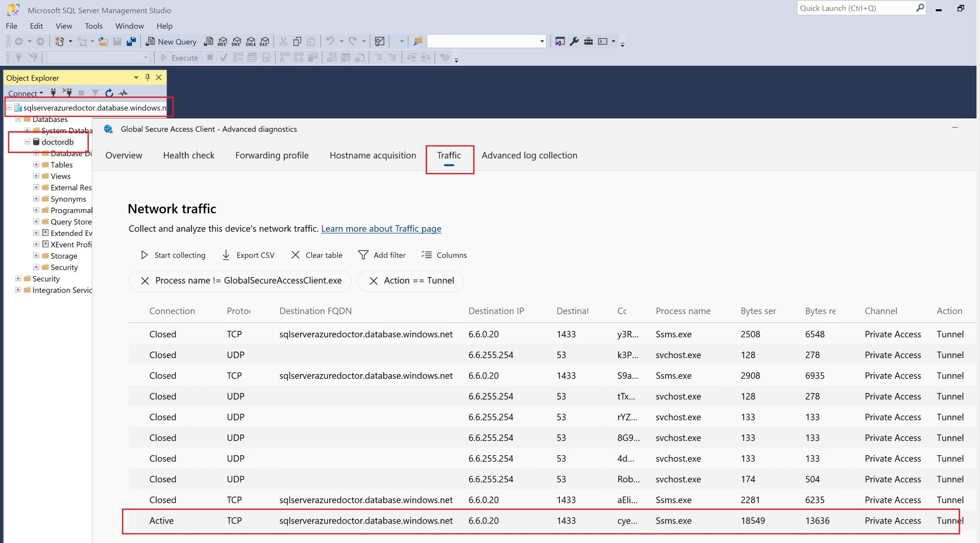980x543 pixels.
Task: Open Learn more about Traffic page link
Action: pos(381,229)
